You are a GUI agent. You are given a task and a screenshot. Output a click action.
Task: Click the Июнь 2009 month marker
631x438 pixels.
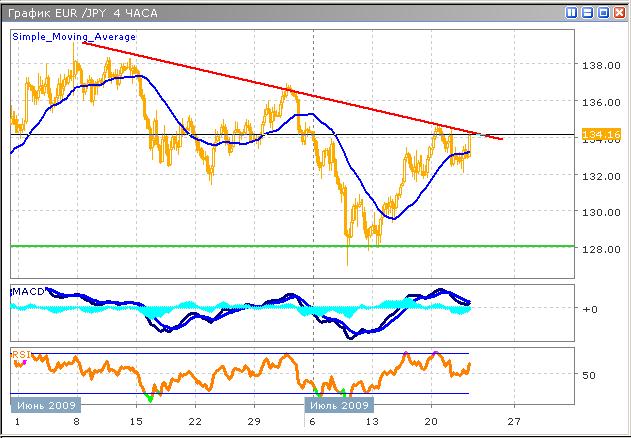click(44, 405)
